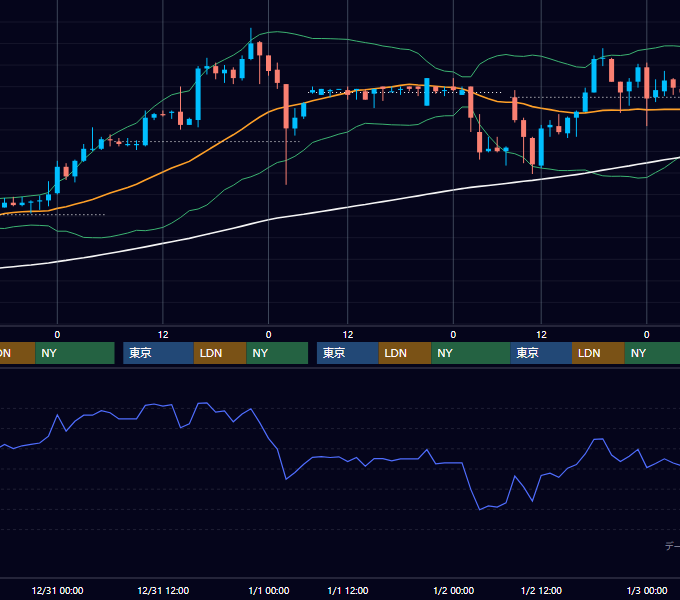680x600 pixels.
Task: Select the 東京 session block around 1/1 12:00
Action: tap(348, 353)
